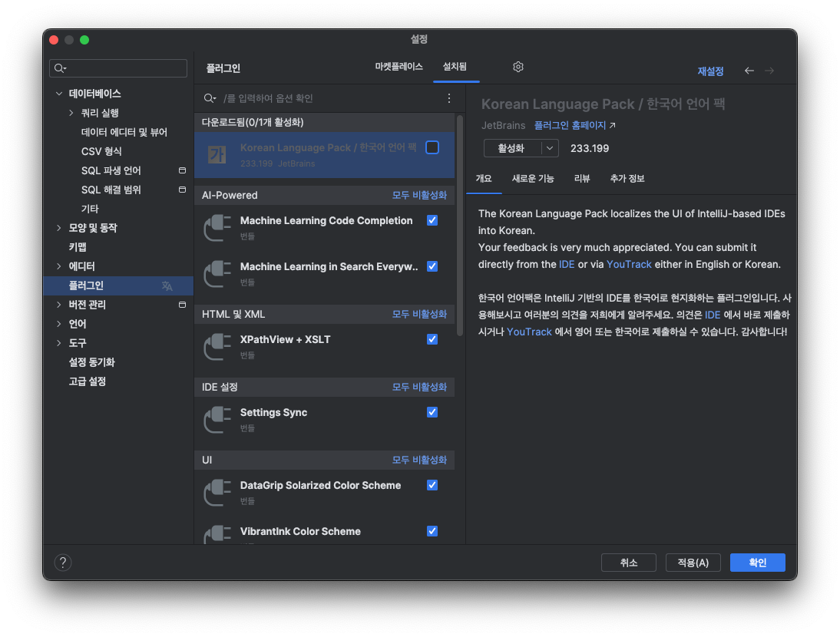This screenshot has width=840, height=637.
Task: Disable DataGrip Solarized Color Scheme checkbox
Action: pos(432,485)
